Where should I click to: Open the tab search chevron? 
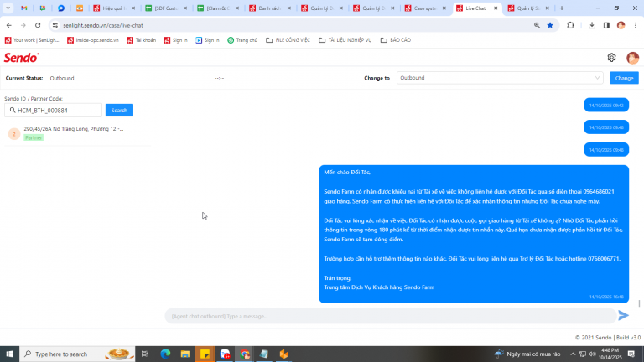8,8
